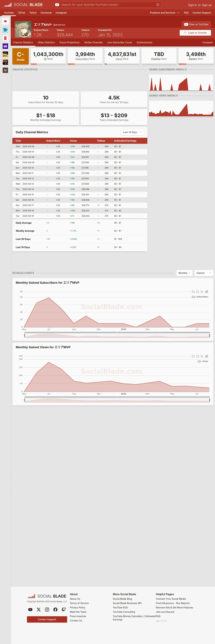Open Social Blade Facebook footer icon
Screen dimensions: 215x644
(56, 610)
